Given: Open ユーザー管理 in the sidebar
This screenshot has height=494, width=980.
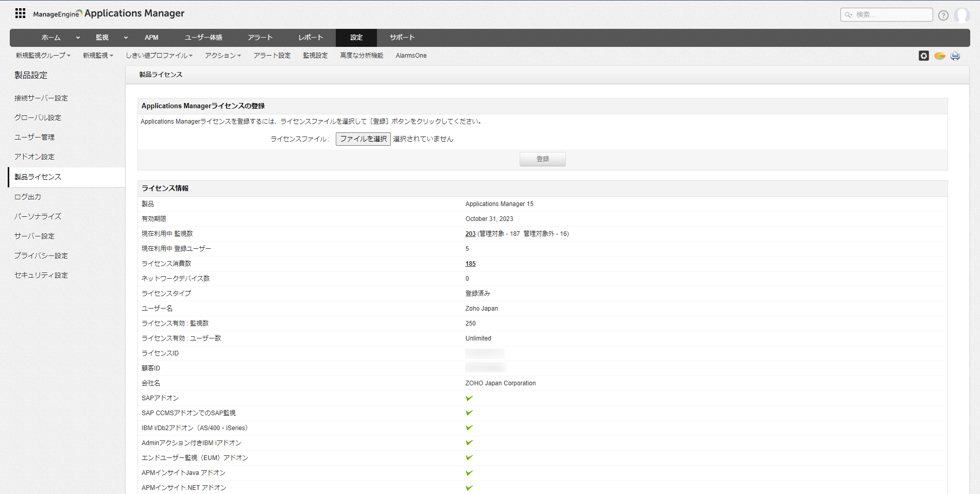Looking at the screenshot, I should [x=35, y=137].
